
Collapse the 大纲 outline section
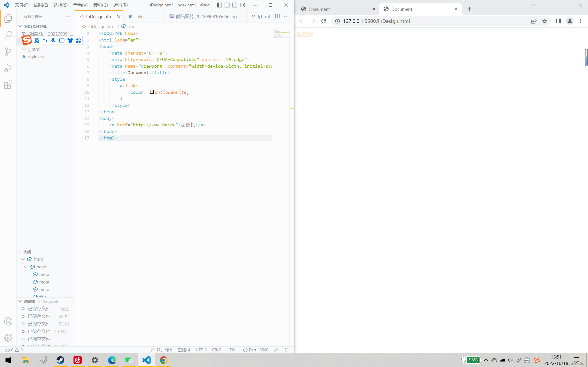(20, 252)
